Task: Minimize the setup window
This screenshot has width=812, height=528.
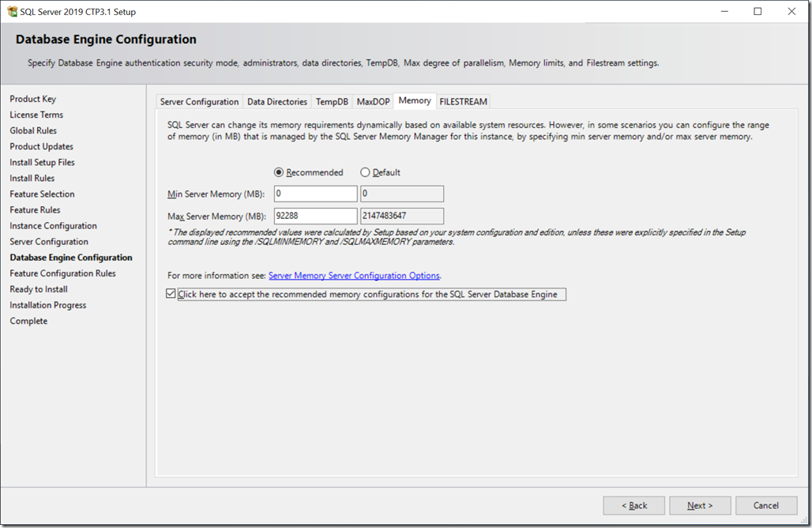Action: tap(724, 11)
